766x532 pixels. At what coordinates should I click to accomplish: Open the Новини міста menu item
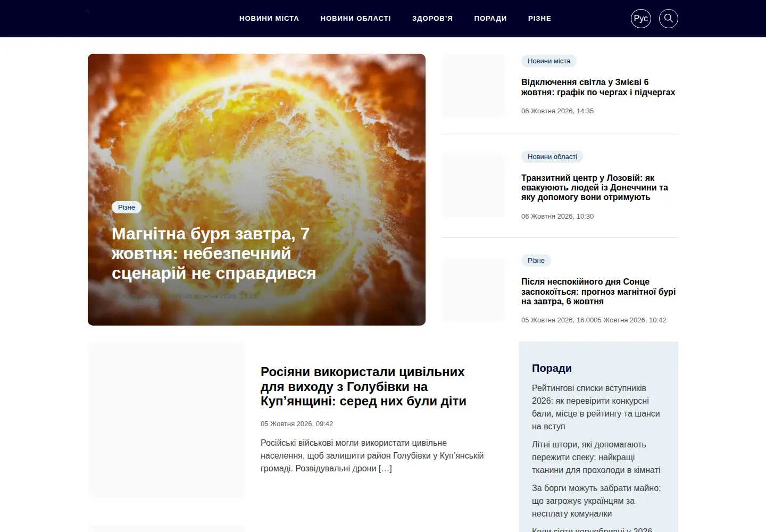[x=269, y=18]
